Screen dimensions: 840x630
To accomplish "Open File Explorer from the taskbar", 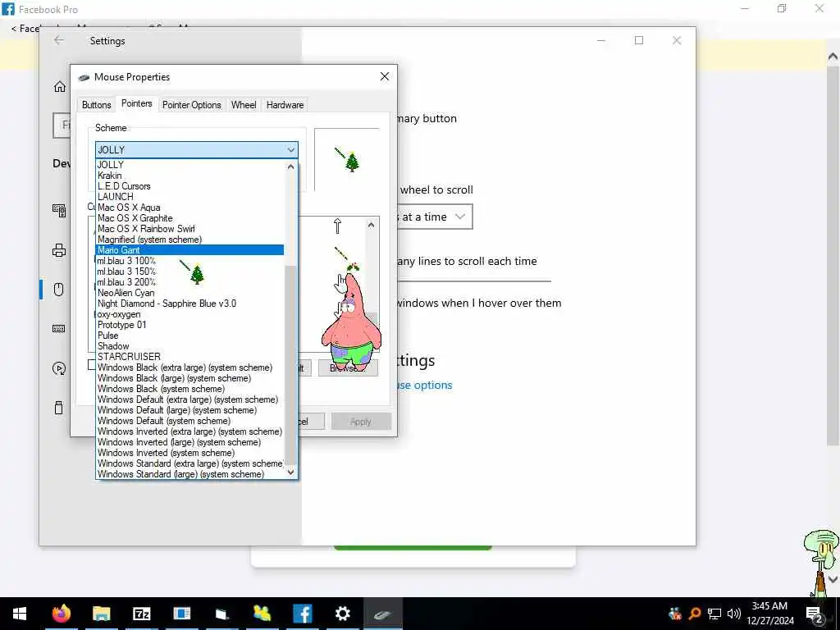I will pyautogui.click(x=101, y=614).
